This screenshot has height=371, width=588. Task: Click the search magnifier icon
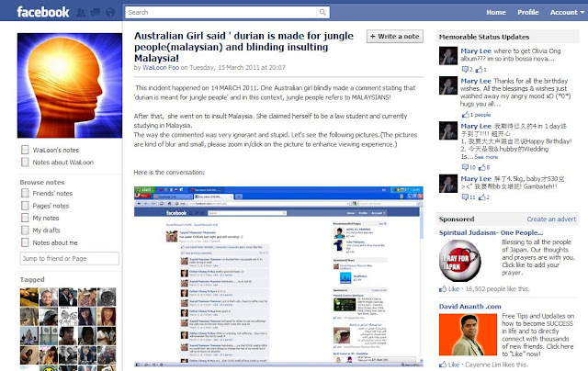pos(322,12)
